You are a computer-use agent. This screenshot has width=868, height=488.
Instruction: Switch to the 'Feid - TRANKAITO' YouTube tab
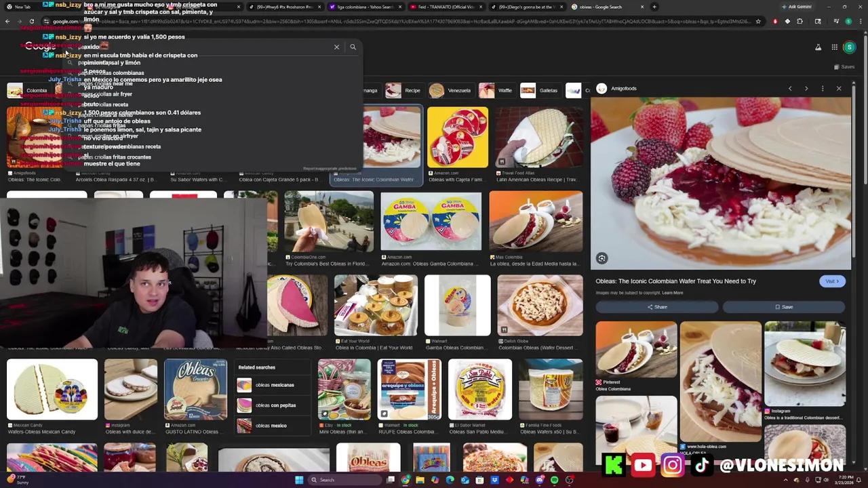(x=445, y=7)
